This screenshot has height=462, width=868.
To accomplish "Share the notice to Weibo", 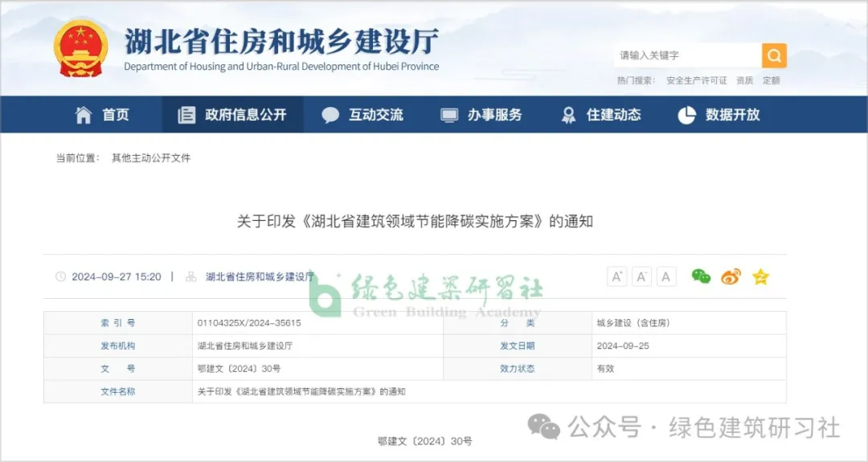I will pos(731,276).
